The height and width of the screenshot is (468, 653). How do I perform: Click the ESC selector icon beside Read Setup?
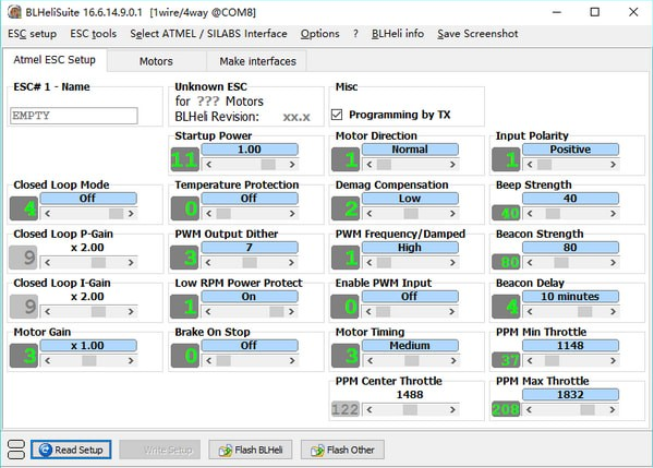(16, 450)
